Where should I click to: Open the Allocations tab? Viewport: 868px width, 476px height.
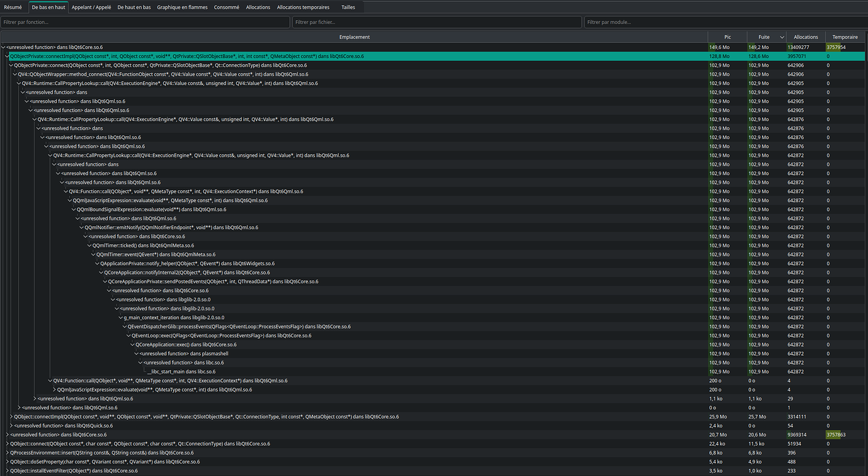tap(258, 7)
